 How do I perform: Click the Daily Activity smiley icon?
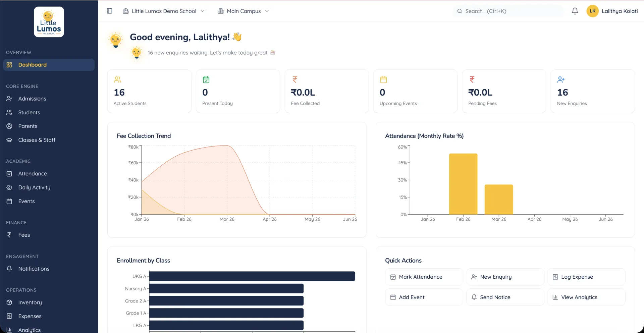coord(9,187)
